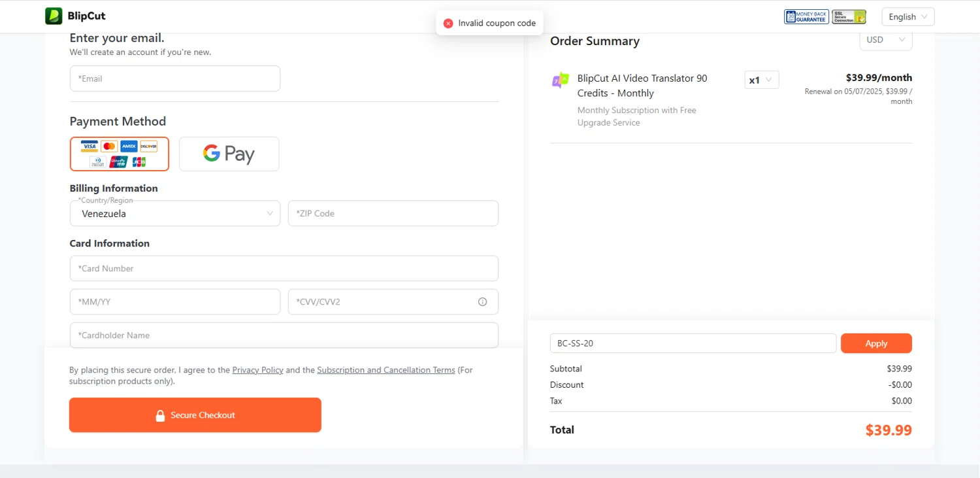The image size is (980, 478).
Task: Click the SSL Secure Connection badge
Action: [849, 17]
